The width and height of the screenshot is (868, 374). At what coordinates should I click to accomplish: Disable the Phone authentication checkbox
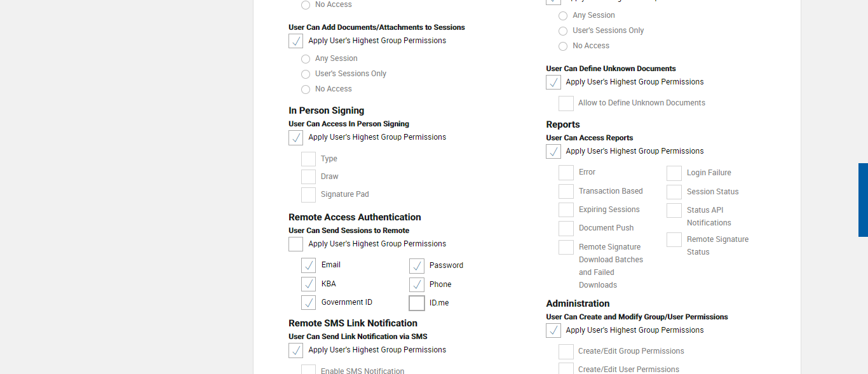(417, 284)
